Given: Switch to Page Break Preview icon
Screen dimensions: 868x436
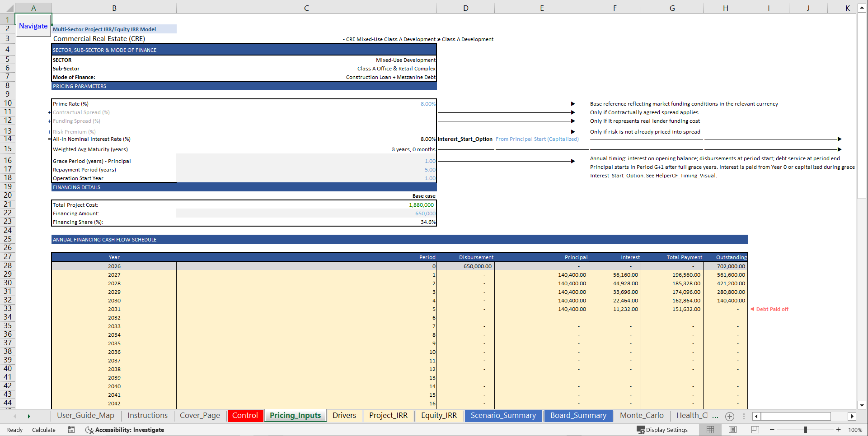Looking at the screenshot, I should (755, 430).
